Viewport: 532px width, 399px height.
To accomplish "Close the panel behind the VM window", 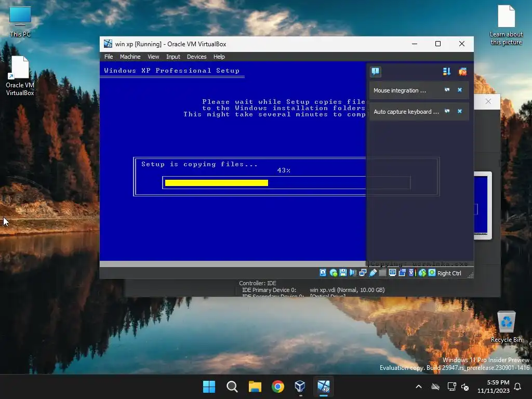I will point(488,101).
